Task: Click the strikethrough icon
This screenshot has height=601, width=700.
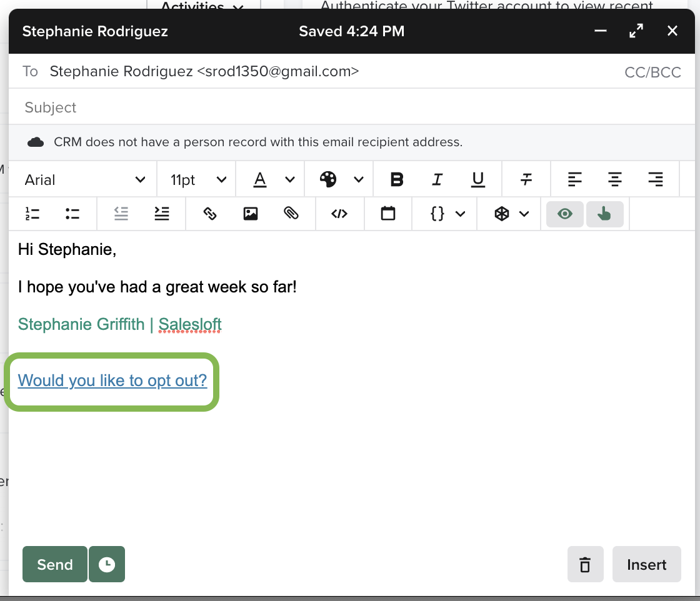Action: [x=526, y=180]
